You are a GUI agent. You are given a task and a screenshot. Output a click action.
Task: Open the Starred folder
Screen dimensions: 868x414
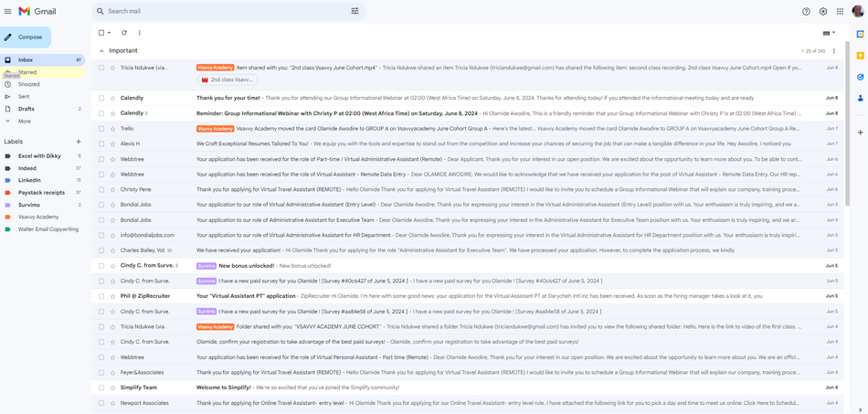tap(43, 72)
